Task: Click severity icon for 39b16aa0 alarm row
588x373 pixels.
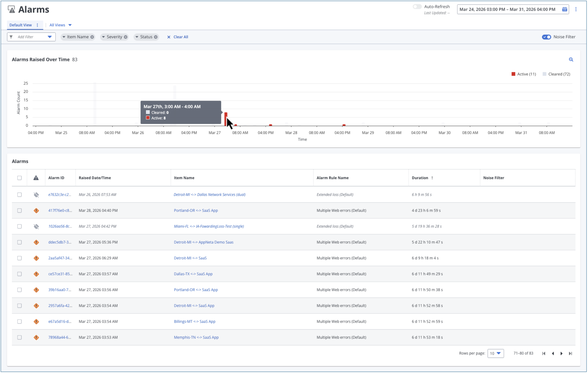Action: [36, 290]
